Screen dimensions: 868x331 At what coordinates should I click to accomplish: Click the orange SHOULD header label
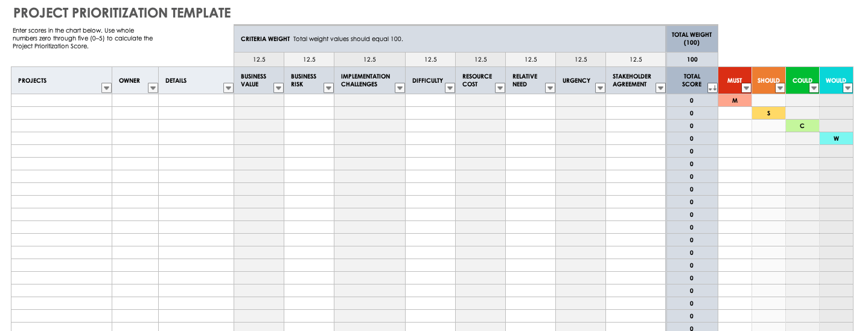(768, 80)
